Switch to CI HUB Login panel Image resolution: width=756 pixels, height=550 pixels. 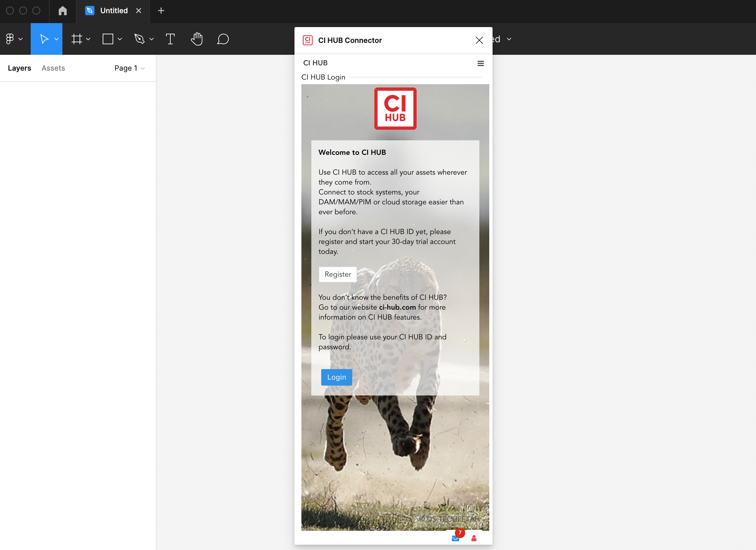pyautogui.click(x=323, y=77)
